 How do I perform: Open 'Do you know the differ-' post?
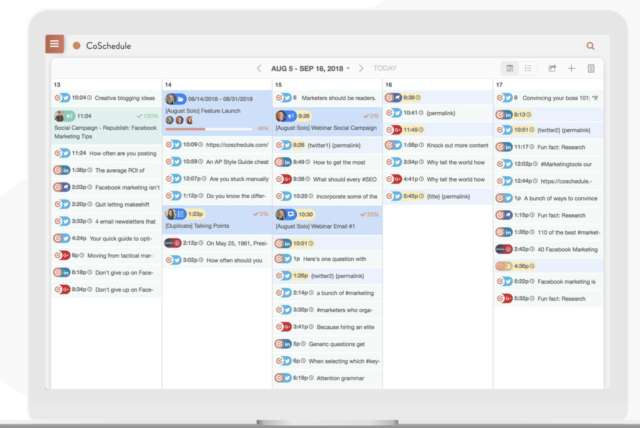tap(217, 196)
